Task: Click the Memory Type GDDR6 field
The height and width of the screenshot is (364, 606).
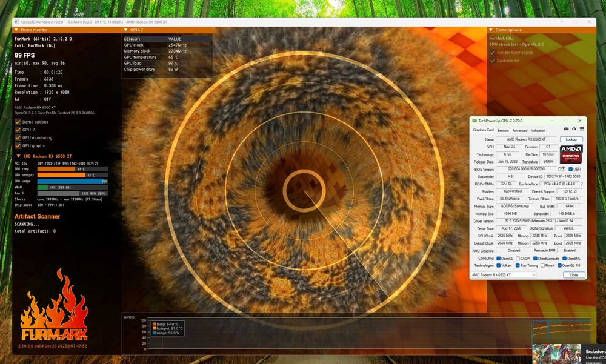Action: click(x=514, y=207)
